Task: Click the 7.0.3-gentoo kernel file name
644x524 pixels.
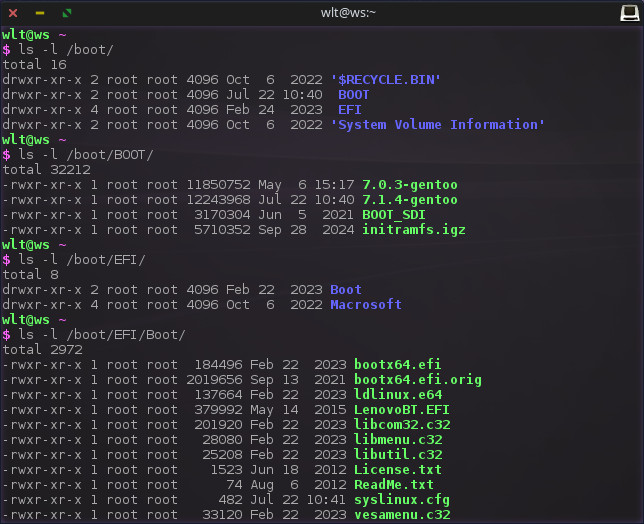Action: tap(410, 185)
